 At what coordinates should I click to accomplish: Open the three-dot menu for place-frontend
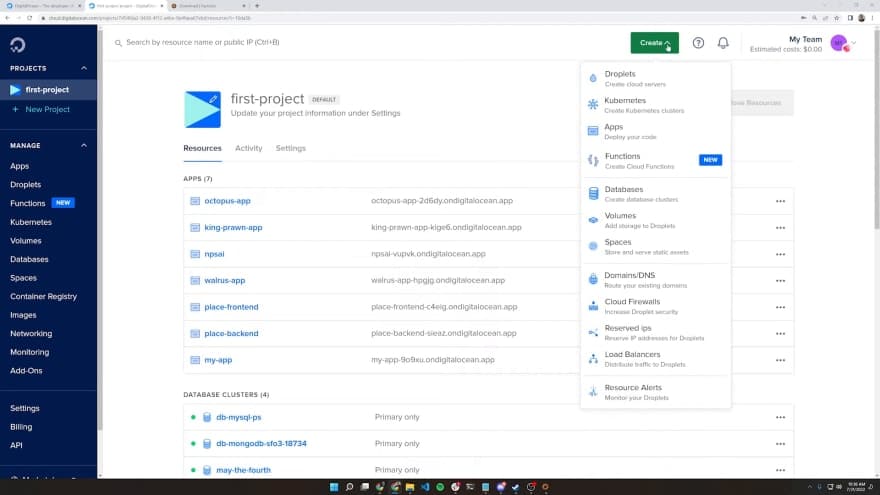coord(780,307)
